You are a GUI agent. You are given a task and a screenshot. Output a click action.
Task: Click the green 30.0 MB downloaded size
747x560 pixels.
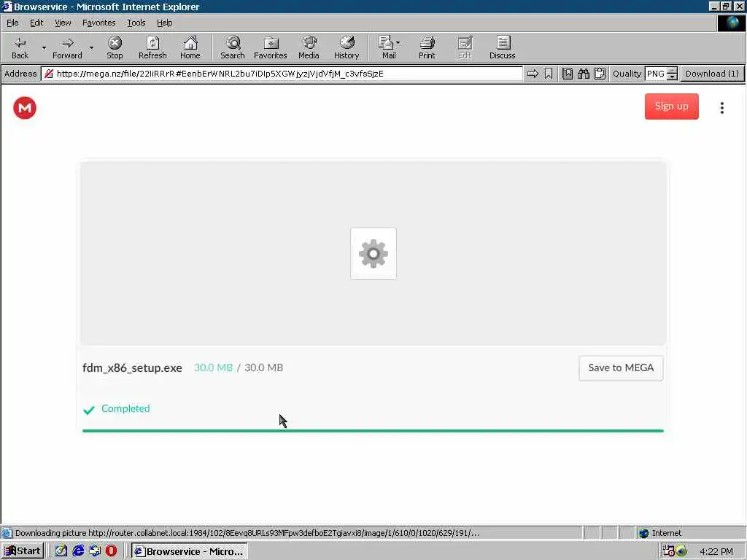coord(214,367)
